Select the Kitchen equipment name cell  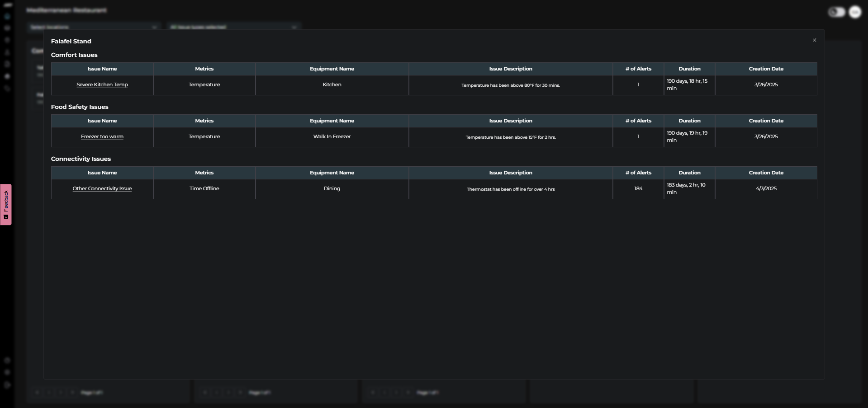[332, 85]
